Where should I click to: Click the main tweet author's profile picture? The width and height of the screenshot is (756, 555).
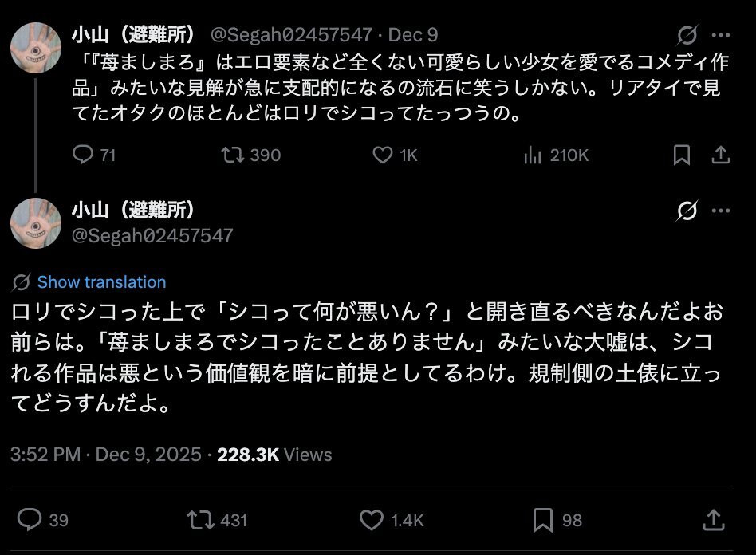(36, 222)
